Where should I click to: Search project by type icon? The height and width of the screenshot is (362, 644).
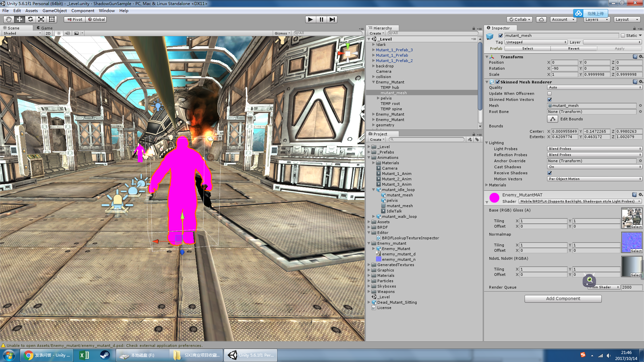pos(470,139)
